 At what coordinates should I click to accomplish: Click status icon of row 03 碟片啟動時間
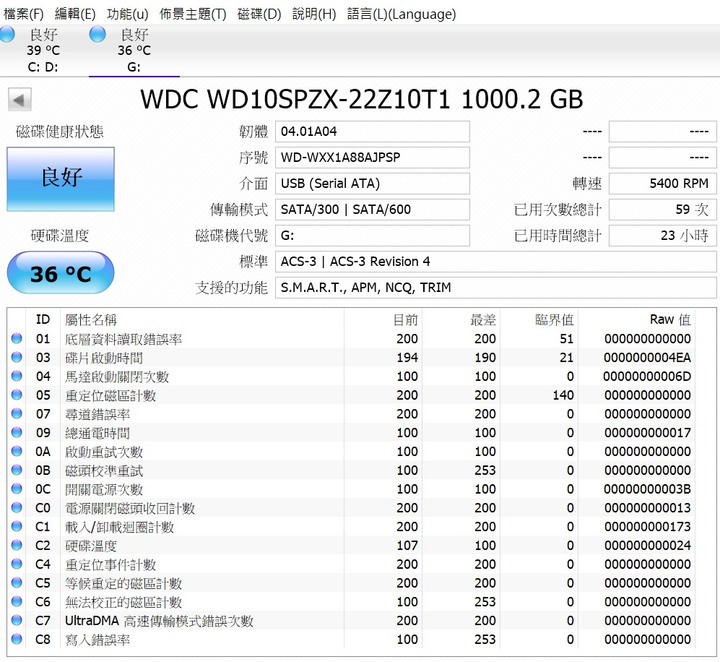[17, 358]
